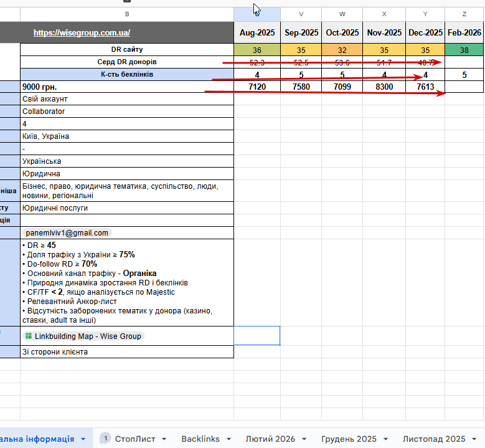Select the green DR cell with value 38
Viewport: 485px width, 448px height.
click(x=464, y=50)
